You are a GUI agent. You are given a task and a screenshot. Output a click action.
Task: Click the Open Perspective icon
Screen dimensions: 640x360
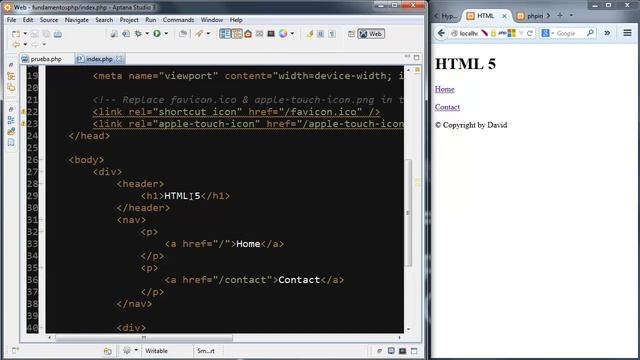pyautogui.click(x=351, y=34)
